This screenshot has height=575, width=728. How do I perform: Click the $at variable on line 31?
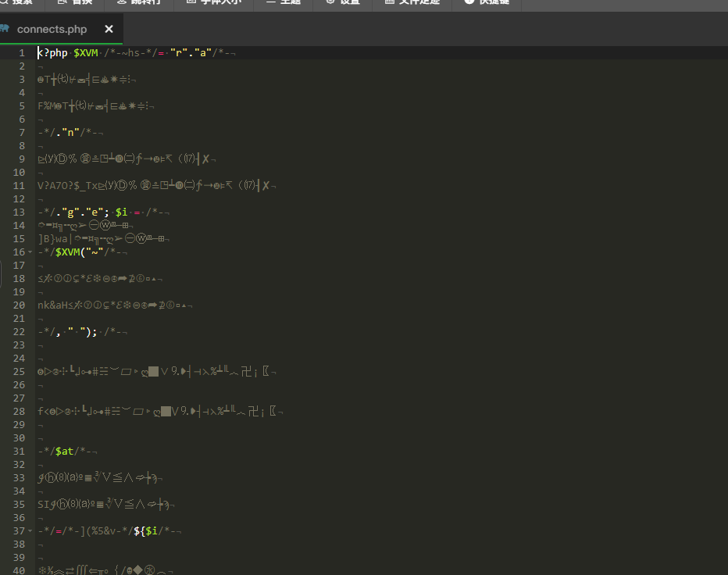65,452
